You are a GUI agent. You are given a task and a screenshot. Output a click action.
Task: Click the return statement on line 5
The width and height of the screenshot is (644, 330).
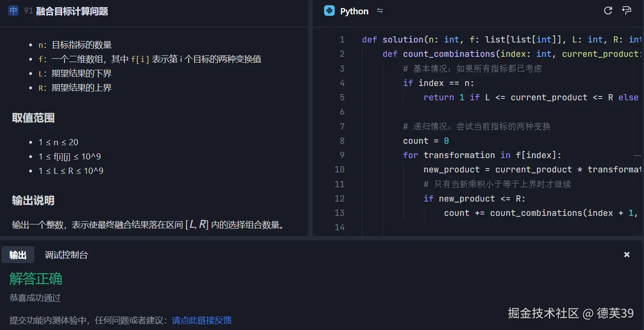(531, 97)
